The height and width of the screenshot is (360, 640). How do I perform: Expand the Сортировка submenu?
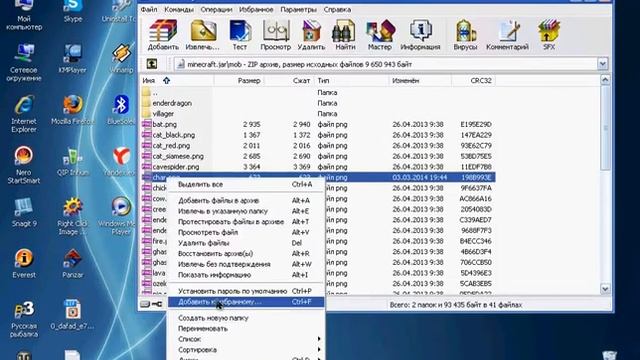pyautogui.click(x=246, y=349)
